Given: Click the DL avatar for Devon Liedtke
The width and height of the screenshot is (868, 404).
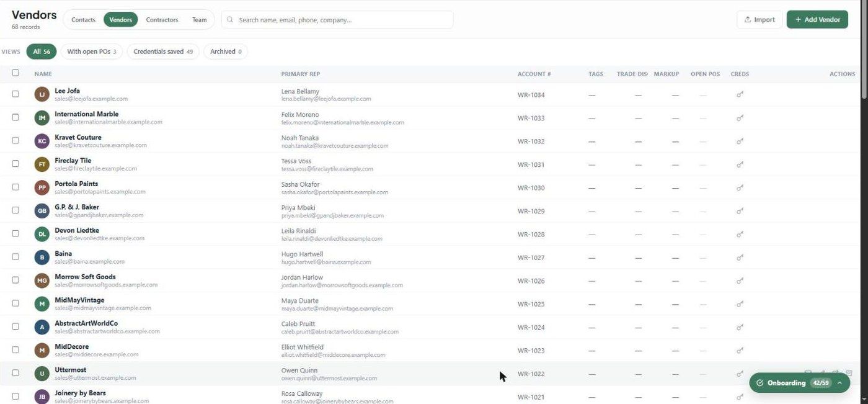Looking at the screenshot, I should pyautogui.click(x=42, y=234).
